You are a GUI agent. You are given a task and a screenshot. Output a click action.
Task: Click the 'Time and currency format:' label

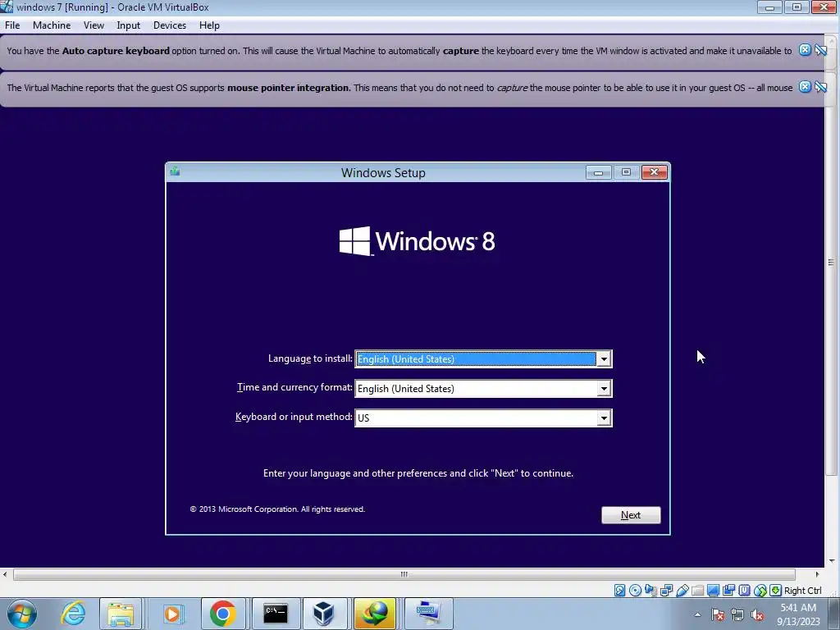click(294, 387)
